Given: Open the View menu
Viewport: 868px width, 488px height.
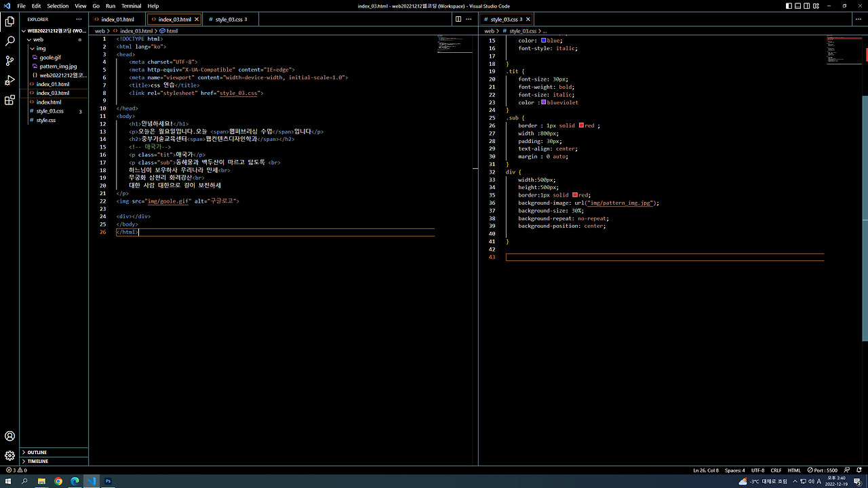Looking at the screenshot, I should [x=81, y=6].
